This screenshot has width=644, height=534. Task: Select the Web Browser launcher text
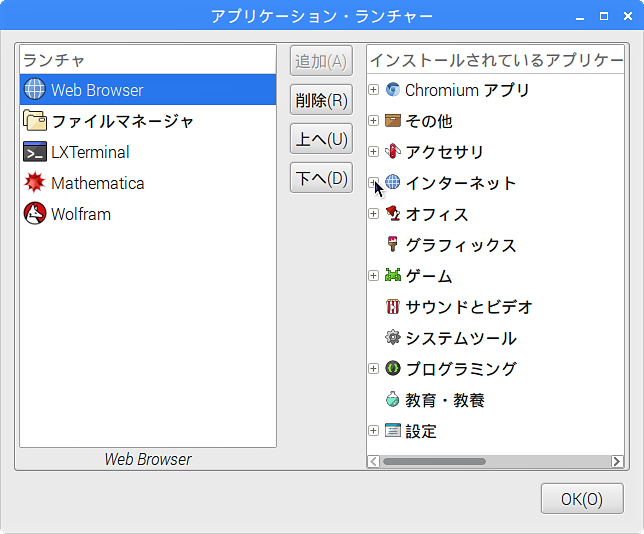[97, 90]
